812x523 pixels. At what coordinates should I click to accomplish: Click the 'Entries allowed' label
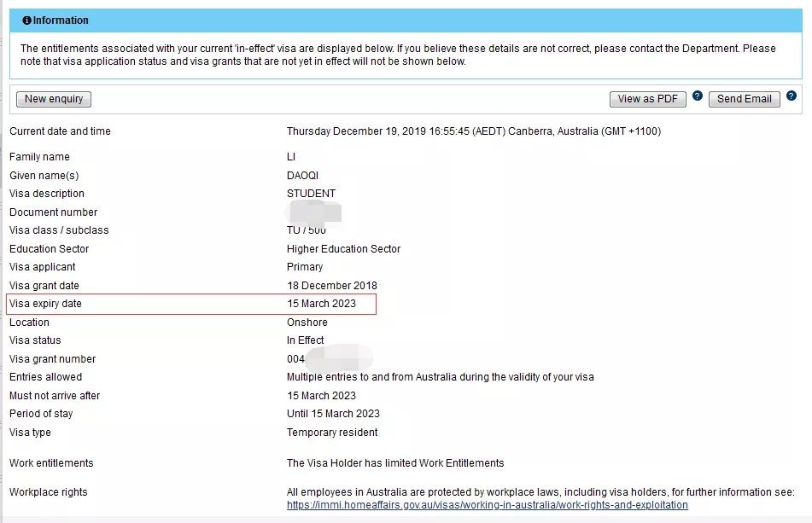(45, 377)
